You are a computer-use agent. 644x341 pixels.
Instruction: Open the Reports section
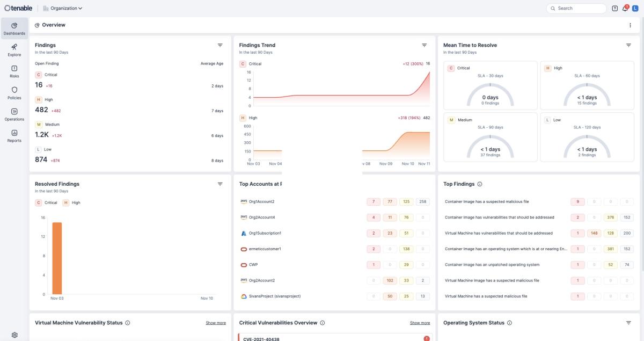point(14,136)
